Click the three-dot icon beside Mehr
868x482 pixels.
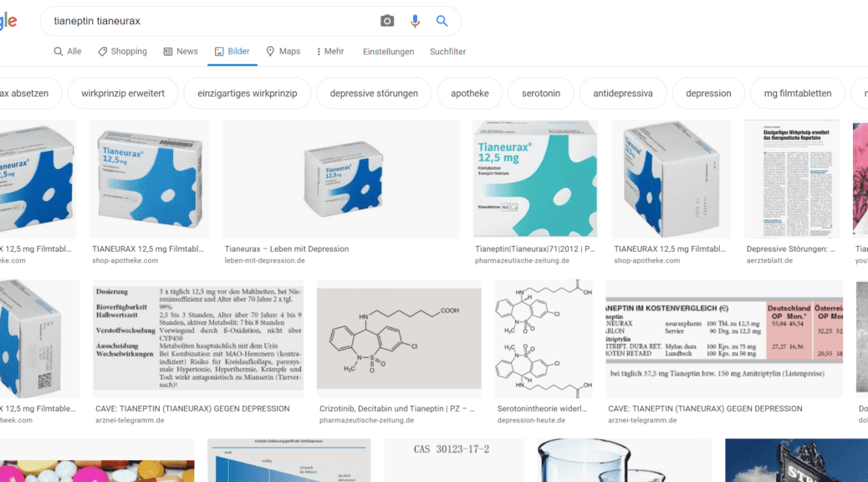(x=319, y=52)
